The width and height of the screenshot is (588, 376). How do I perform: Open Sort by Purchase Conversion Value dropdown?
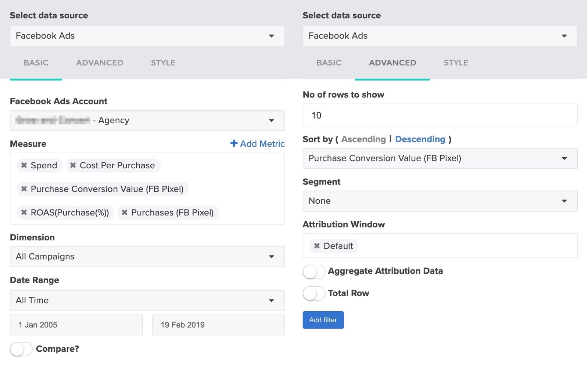coord(440,158)
